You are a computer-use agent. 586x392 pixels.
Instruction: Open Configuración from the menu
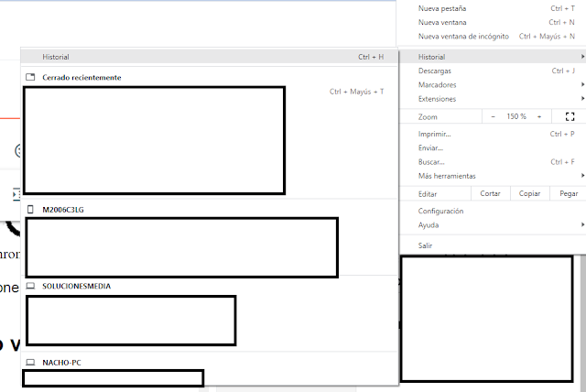[440, 211]
